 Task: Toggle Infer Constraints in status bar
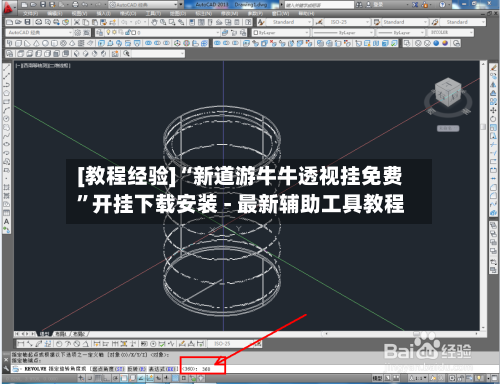[81, 378]
